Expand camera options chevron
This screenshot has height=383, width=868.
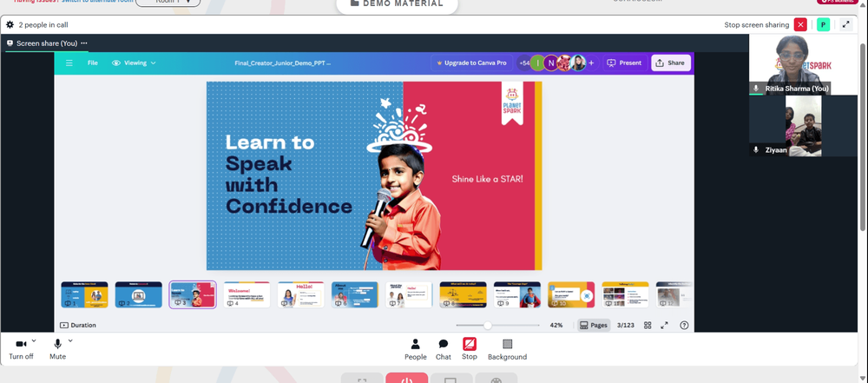click(x=34, y=340)
